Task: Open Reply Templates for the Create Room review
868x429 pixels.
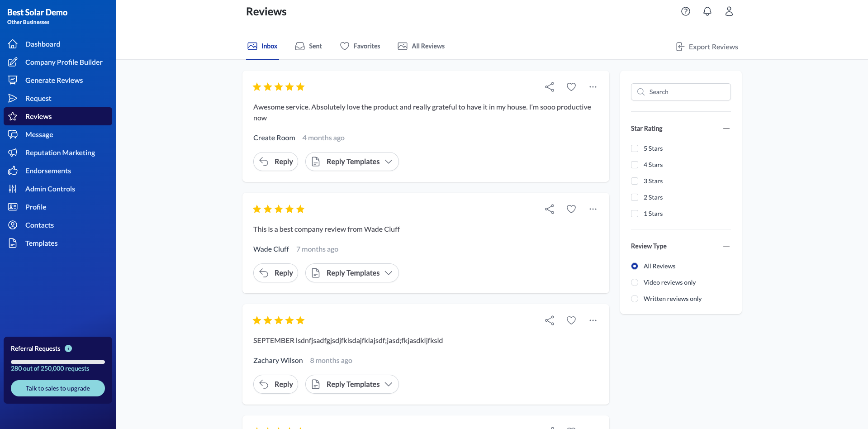Action: [x=352, y=162]
